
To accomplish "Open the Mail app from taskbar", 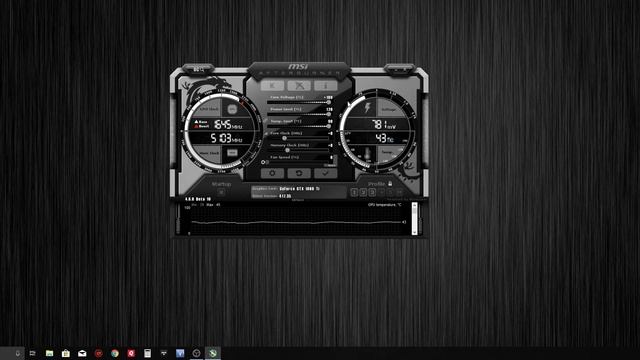I will [x=82, y=353].
